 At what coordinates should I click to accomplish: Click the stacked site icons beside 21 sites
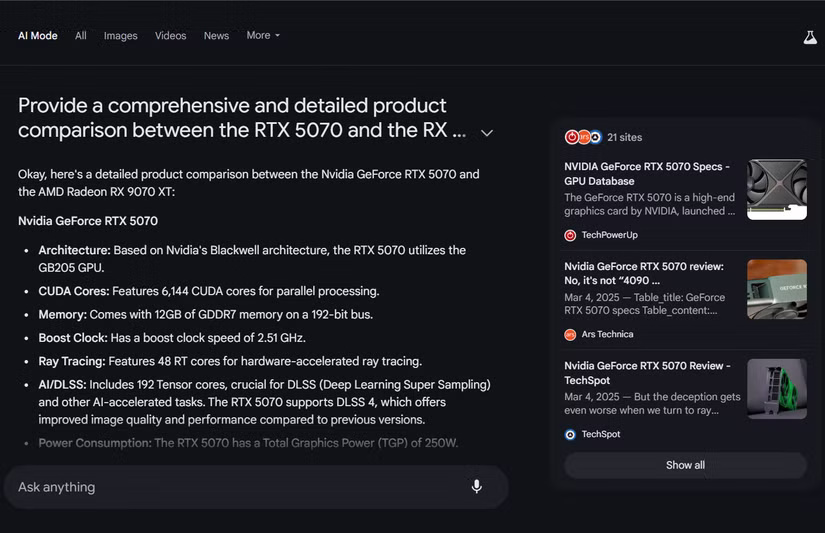tap(583, 137)
